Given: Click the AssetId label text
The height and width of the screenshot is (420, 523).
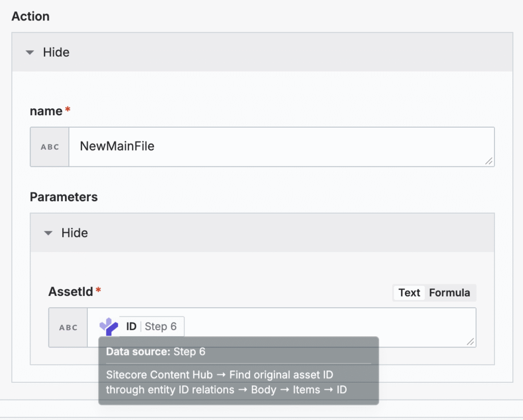Looking at the screenshot, I should [x=70, y=292].
